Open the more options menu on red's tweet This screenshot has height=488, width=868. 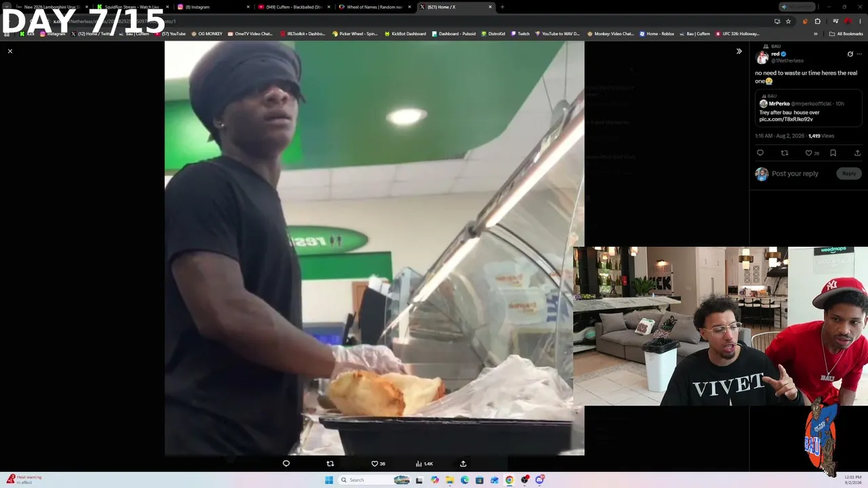click(859, 54)
